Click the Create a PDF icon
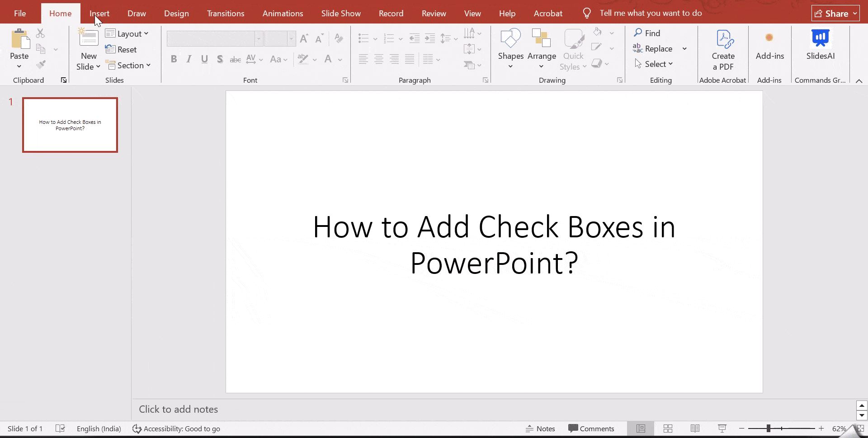 [x=723, y=40]
